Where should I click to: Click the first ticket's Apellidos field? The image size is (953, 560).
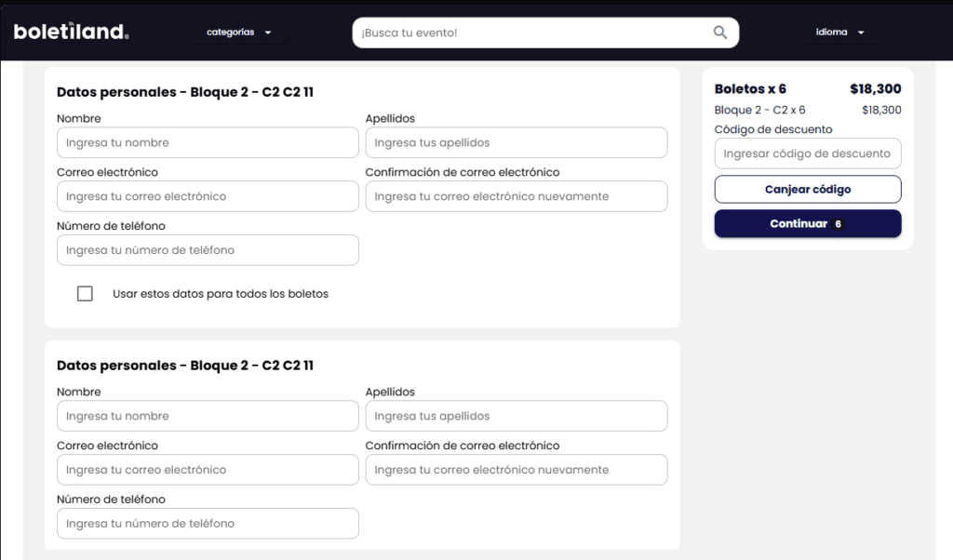516,142
